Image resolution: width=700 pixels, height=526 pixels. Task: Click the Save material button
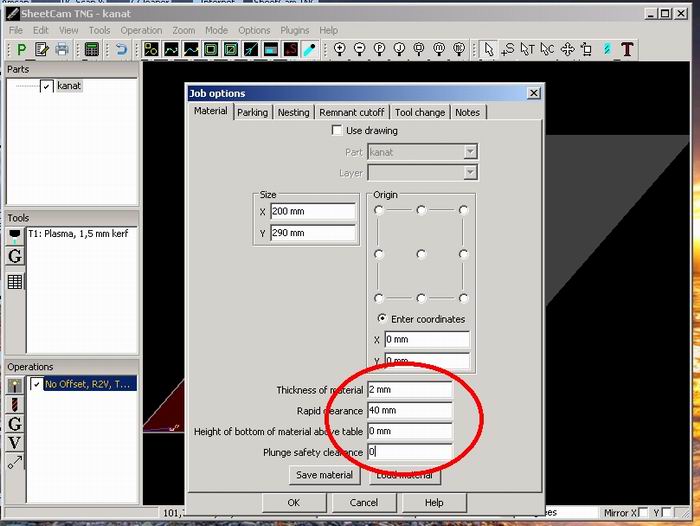pos(325,475)
